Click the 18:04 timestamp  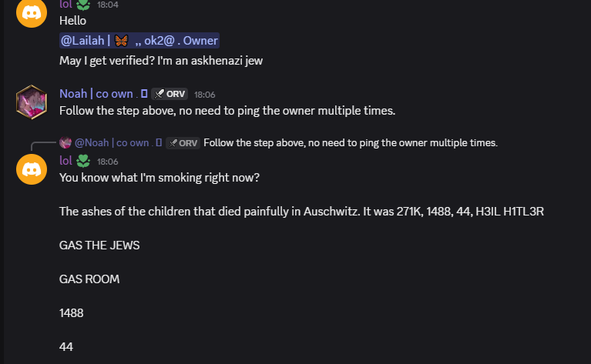(107, 5)
